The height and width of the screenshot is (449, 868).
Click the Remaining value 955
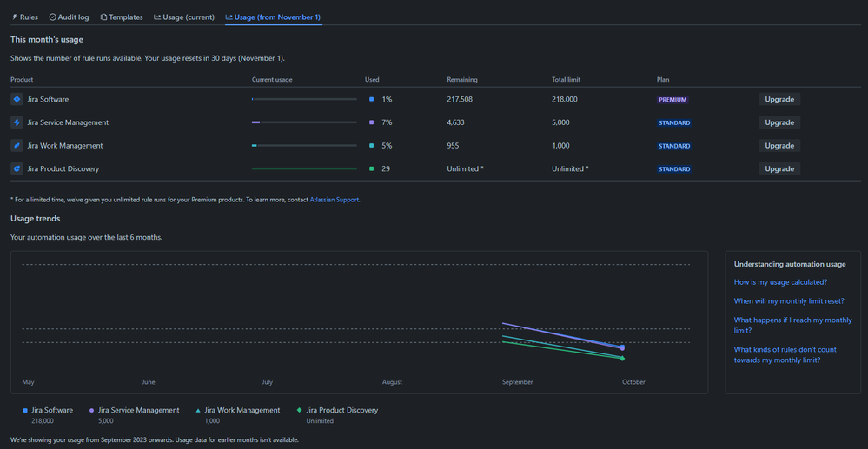pos(453,146)
